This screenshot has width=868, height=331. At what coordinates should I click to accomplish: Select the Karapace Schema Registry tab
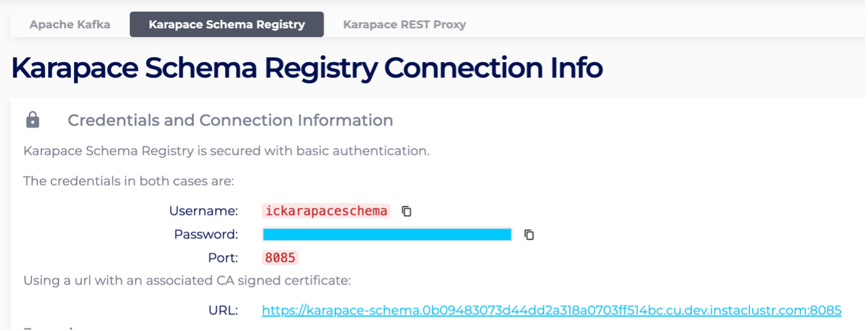[226, 24]
